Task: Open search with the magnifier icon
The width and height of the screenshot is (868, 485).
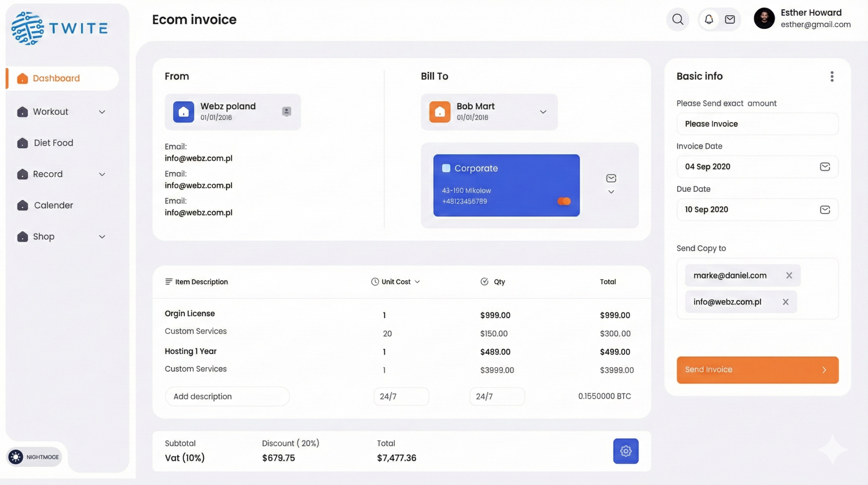Action: pyautogui.click(x=677, y=19)
